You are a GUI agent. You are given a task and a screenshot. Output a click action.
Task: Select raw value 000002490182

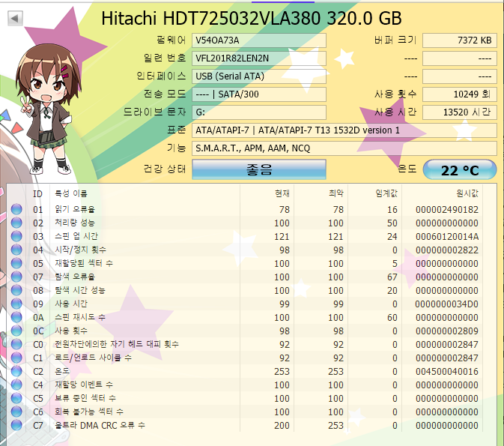[x=447, y=210]
